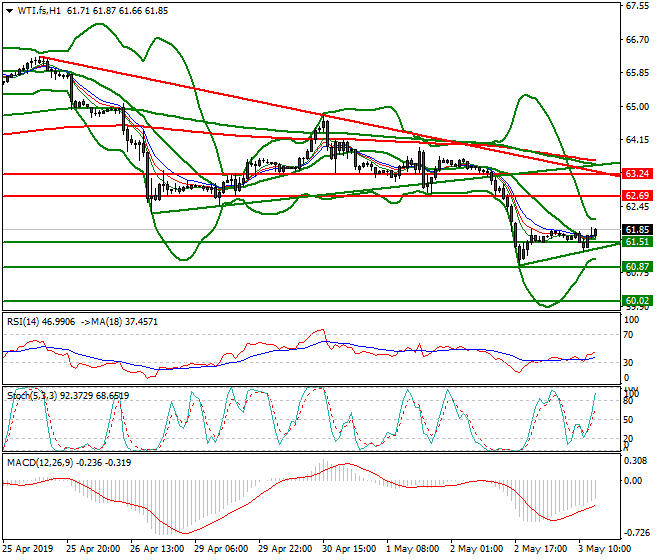This screenshot has width=660, height=560.
Task: Click the 2 May 17:00 time label
Action: (540, 549)
